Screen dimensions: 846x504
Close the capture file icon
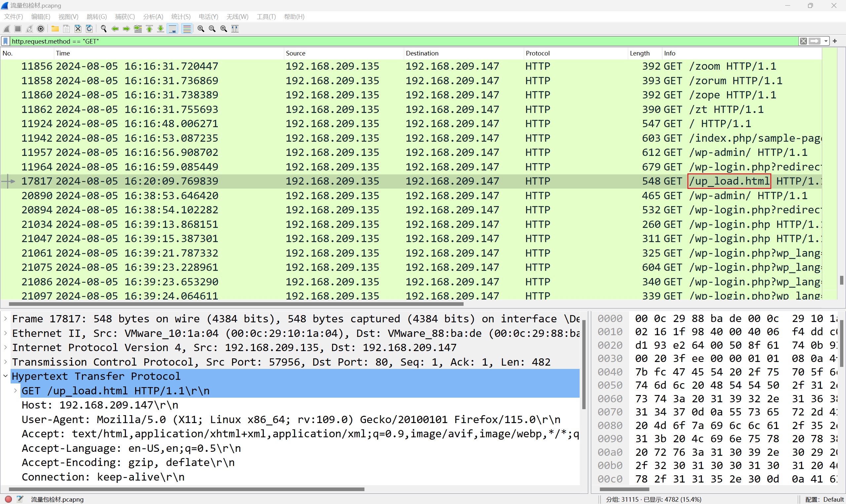coord(78,29)
